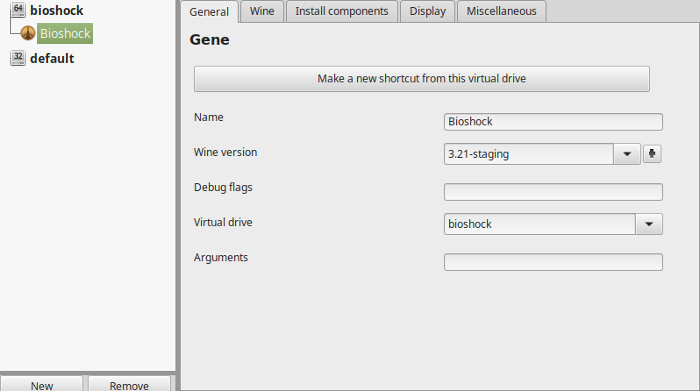This screenshot has height=391, width=700.
Task: Switch to the Wine tab
Action: 262,11
